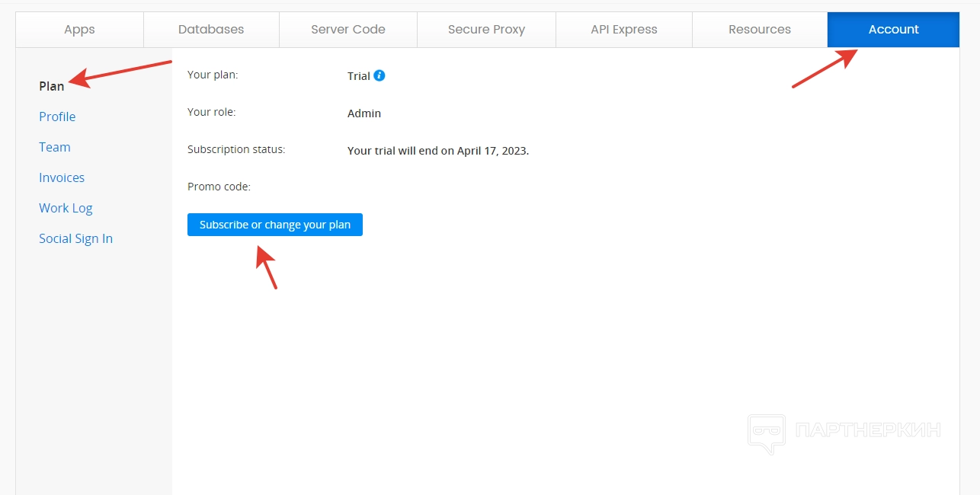980x495 pixels.
Task: Open the Profile section link
Action: pos(57,117)
